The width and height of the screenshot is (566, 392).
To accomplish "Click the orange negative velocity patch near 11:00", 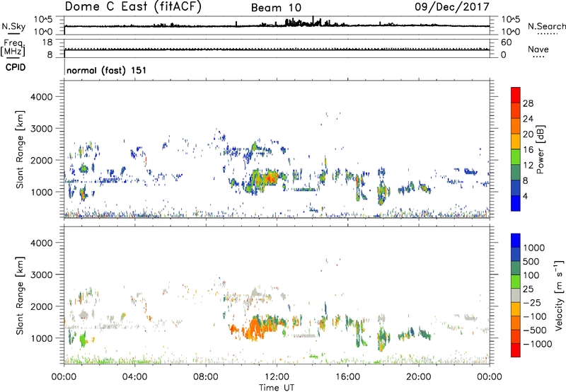I will pos(254,328).
